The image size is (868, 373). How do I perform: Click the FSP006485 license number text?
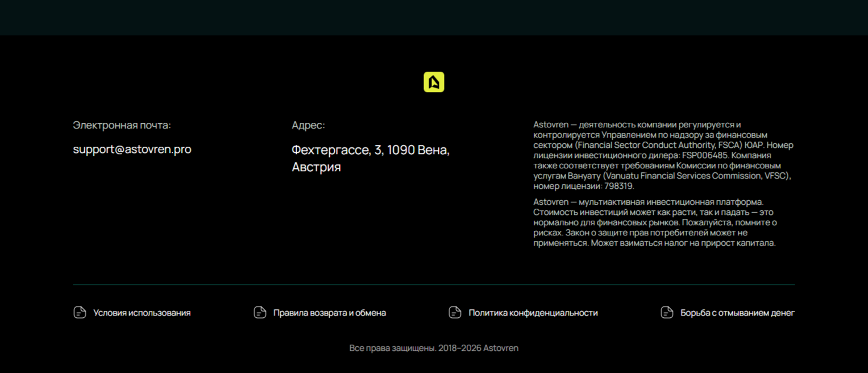(x=705, y=155)
